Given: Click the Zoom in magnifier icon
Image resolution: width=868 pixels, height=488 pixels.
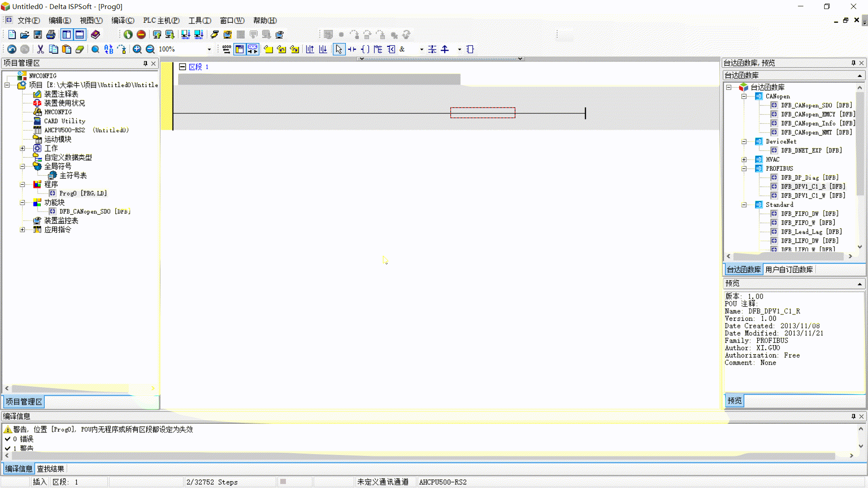Looking at the screenshot, I should (x=137, y=49).
